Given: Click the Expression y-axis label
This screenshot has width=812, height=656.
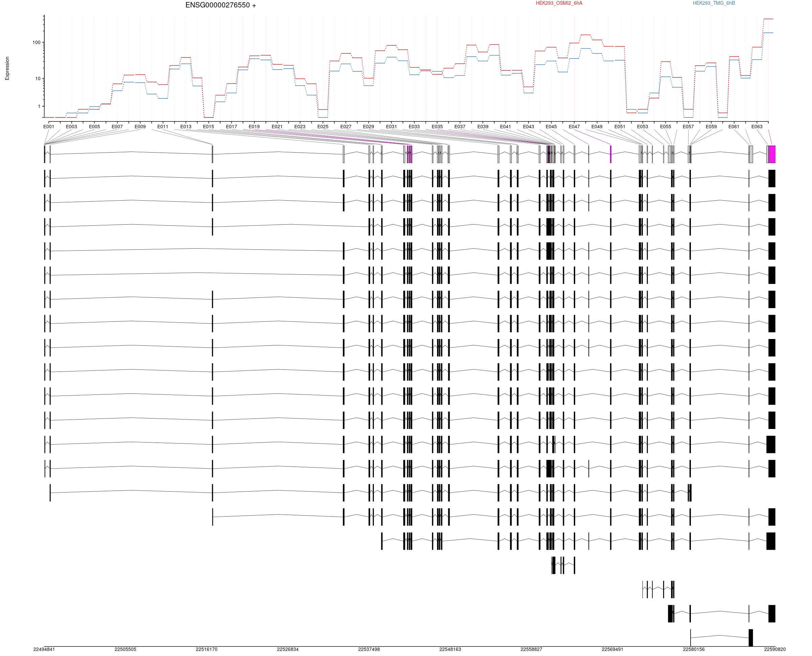Looking at the screenshot, I should [x=7, y=68].
